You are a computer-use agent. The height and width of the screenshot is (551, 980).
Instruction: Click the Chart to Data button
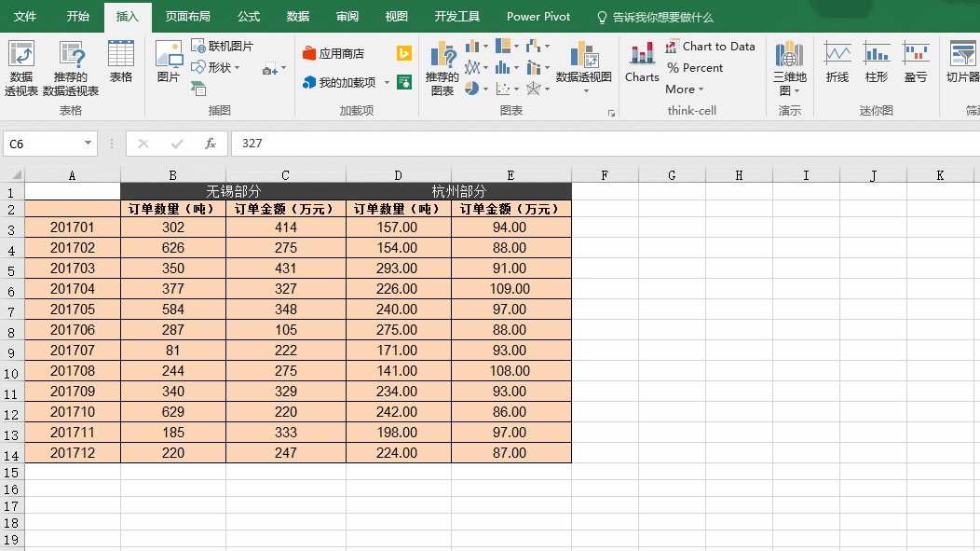coord(710,46)
